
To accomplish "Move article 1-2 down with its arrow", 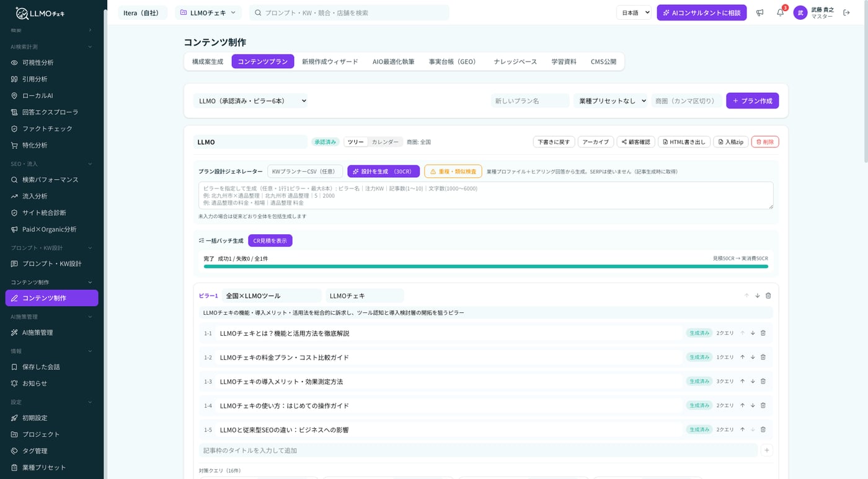I will click(753, 357).
